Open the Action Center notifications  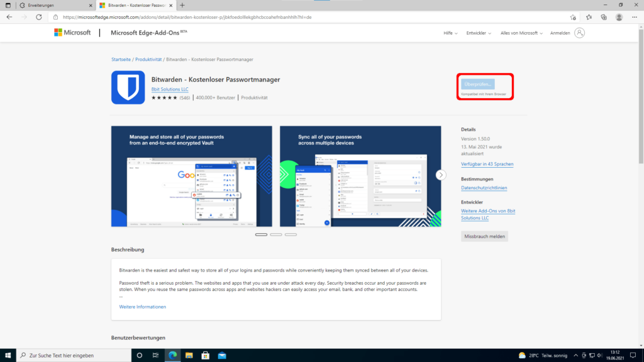coord(633,356)
